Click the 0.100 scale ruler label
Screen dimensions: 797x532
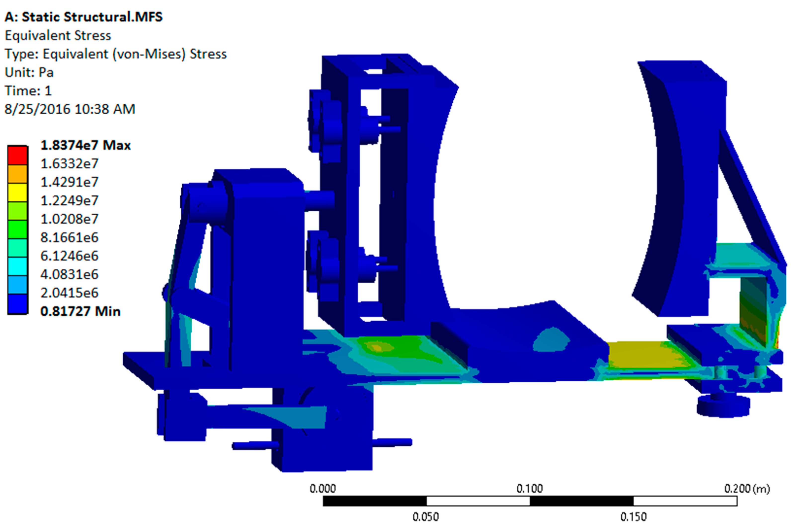coord(529,489)
